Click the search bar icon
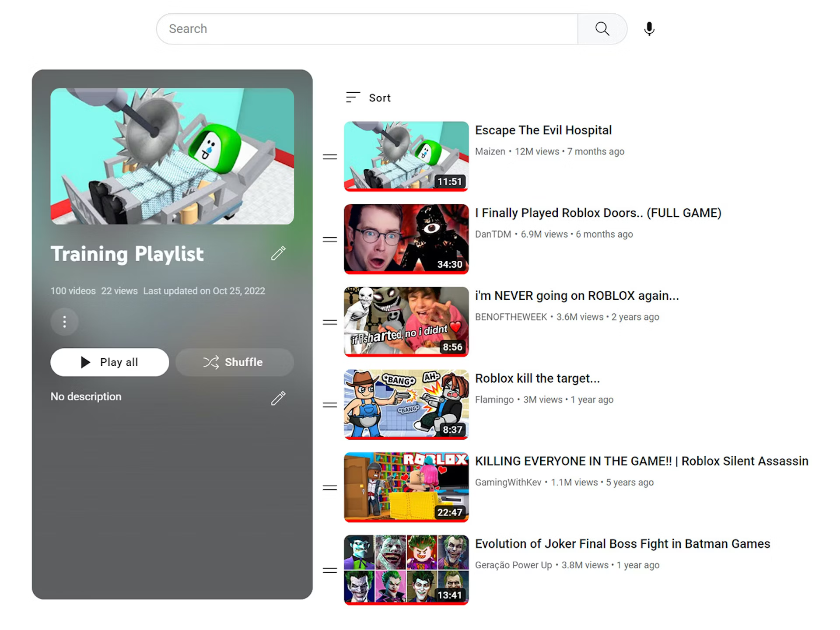 (x=601, y=28)
